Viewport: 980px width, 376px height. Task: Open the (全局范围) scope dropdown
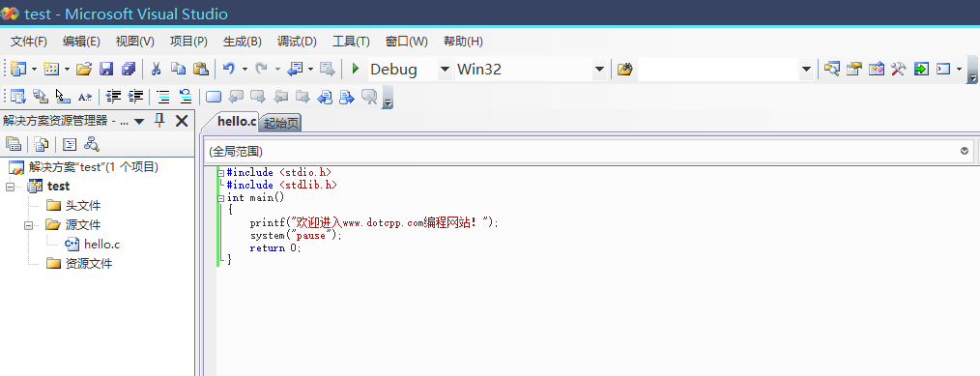[965, 151]
